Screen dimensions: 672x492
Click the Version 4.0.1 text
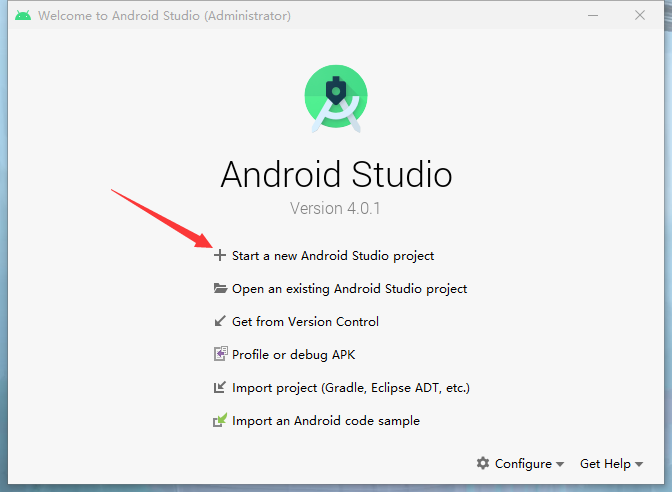[x=335, y=208]
